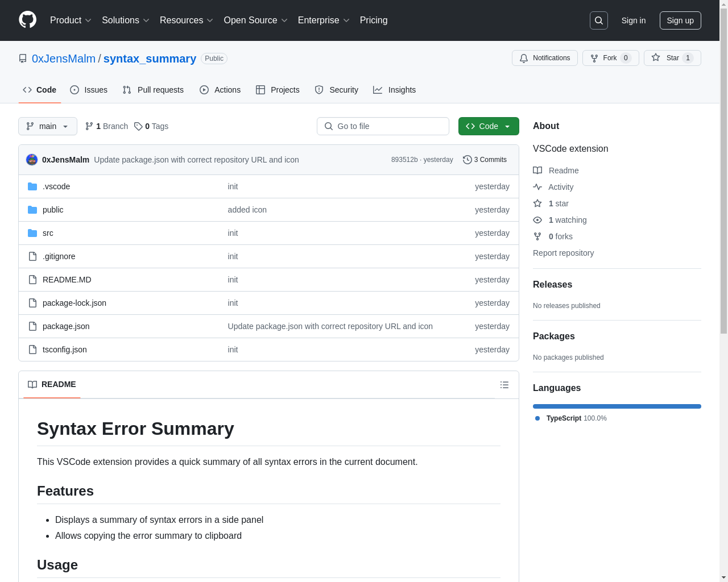
Task: Open the Pricing link
Action: coord(374,20)
